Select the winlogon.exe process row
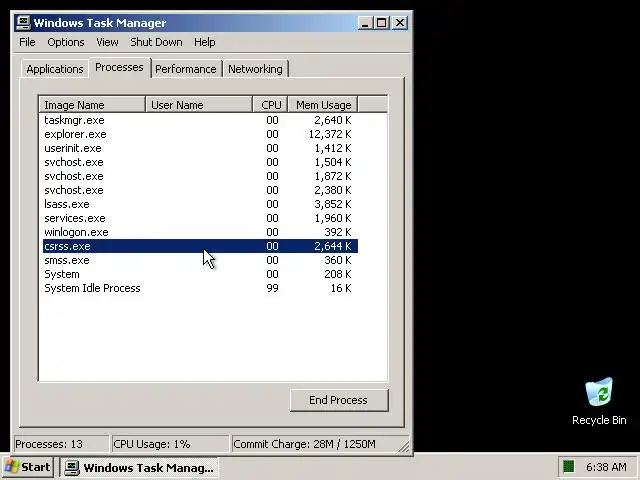 [x=200, y=232]
